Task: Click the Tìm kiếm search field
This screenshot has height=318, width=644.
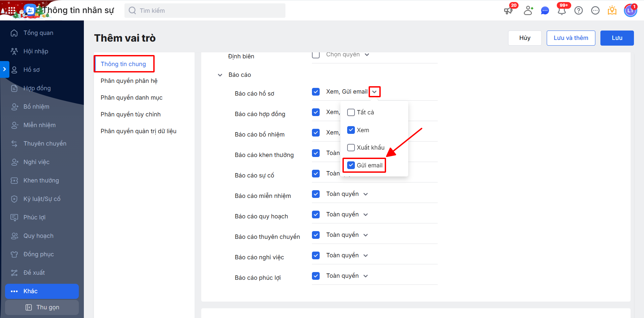Action: 205,11
